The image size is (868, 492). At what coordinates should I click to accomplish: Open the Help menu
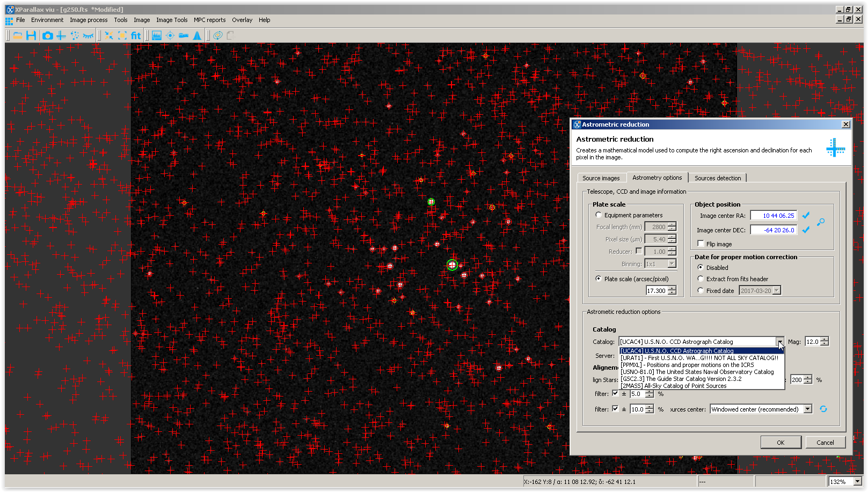coord(265,20)
